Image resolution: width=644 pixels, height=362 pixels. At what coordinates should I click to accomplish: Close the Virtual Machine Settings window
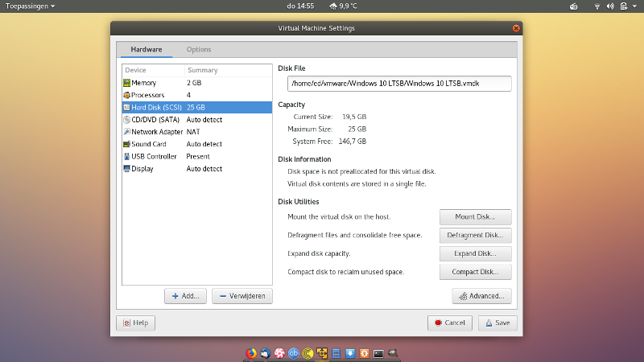(x=516, y=28)
